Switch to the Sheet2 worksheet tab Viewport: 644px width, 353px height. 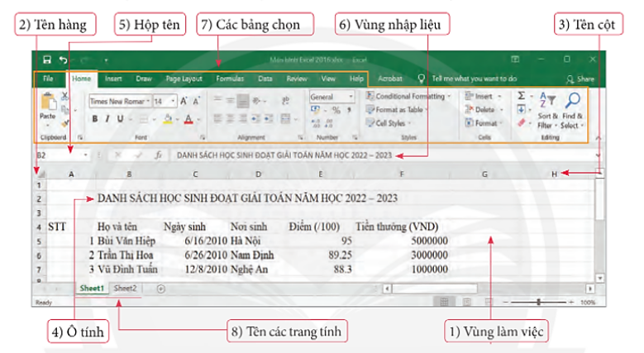click(x=126, y=289)
